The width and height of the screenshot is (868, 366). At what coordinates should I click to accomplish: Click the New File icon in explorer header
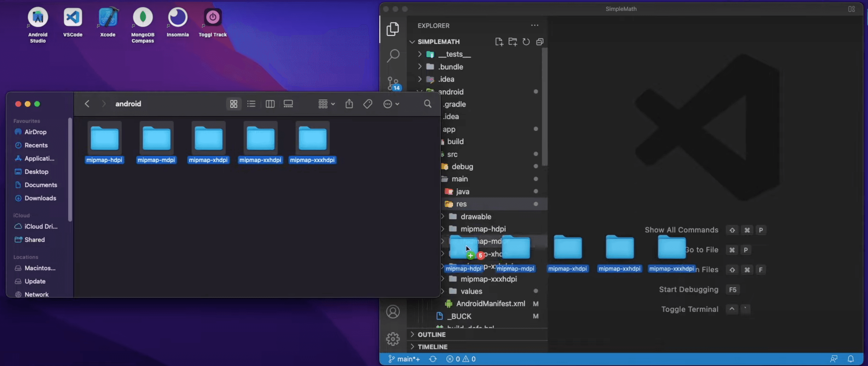click(499, 42)
